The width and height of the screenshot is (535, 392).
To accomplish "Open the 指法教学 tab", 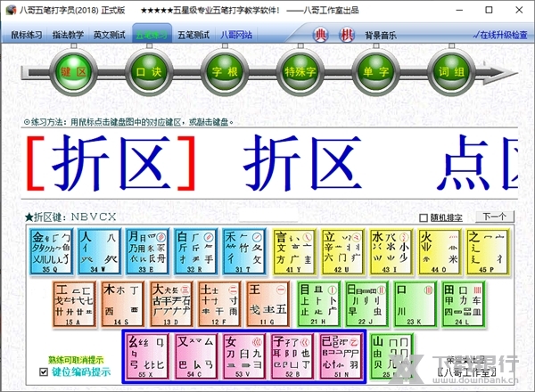I will point(68,35).
